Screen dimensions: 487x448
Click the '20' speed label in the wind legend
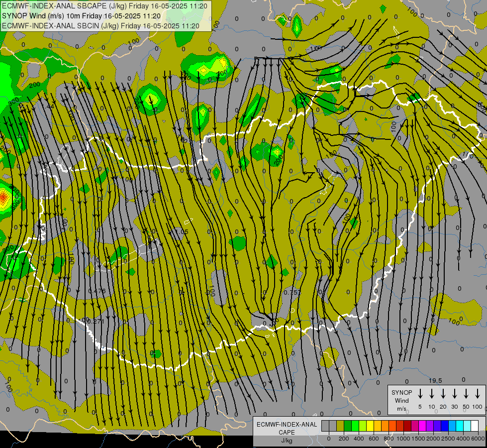click(443, 407)
